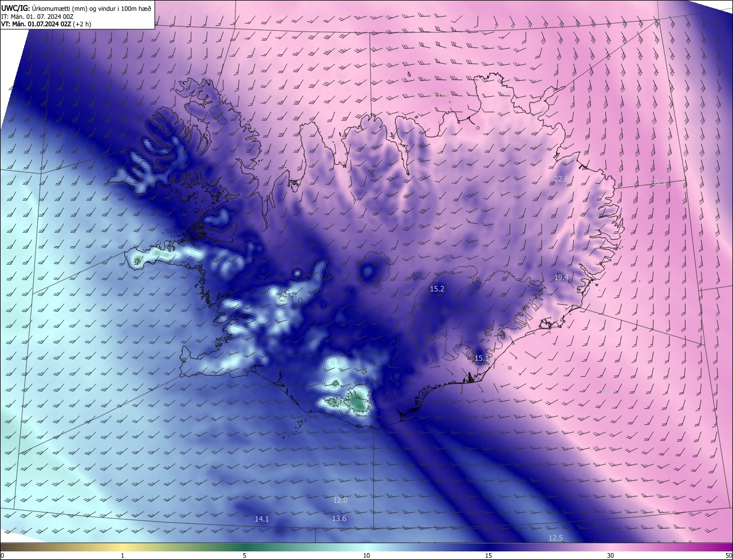Image resolution: width=733 pixels, height=560 pixels.
Task: Click the faint 10.5 label at bottom-left
Action: pyautogui.click(x=17, y=530)
